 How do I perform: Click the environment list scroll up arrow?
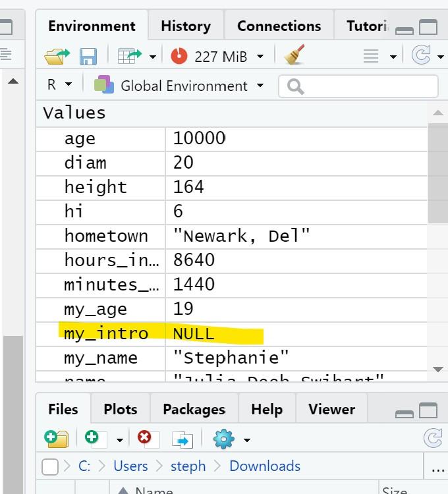pyautogui.click(x=438, y=113)
